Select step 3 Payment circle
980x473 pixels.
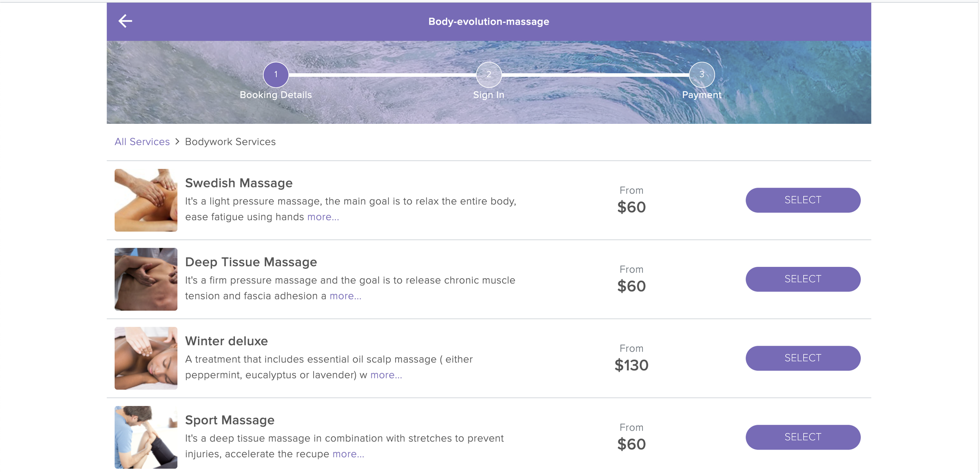[x=701, y=74]
